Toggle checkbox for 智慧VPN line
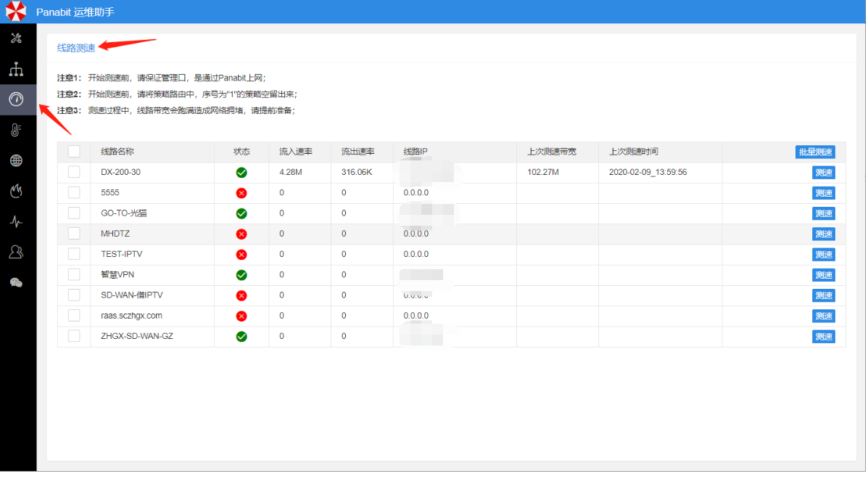The width and height of the screenshot is (868, 479). point(74,274)
